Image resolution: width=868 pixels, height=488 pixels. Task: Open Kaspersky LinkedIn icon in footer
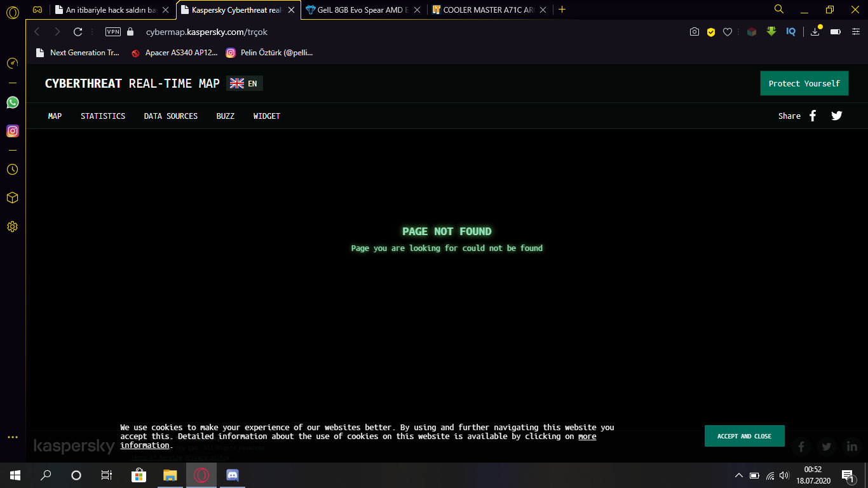pos(851,447)
